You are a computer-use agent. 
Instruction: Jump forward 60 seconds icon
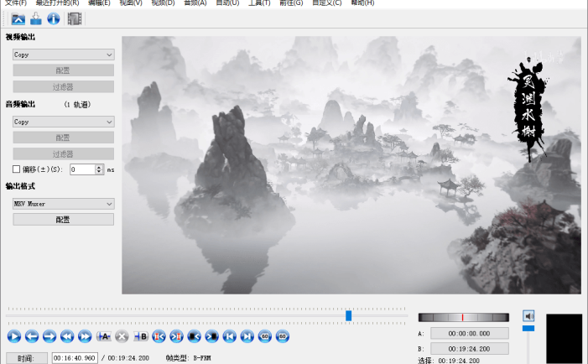[283, 336]
